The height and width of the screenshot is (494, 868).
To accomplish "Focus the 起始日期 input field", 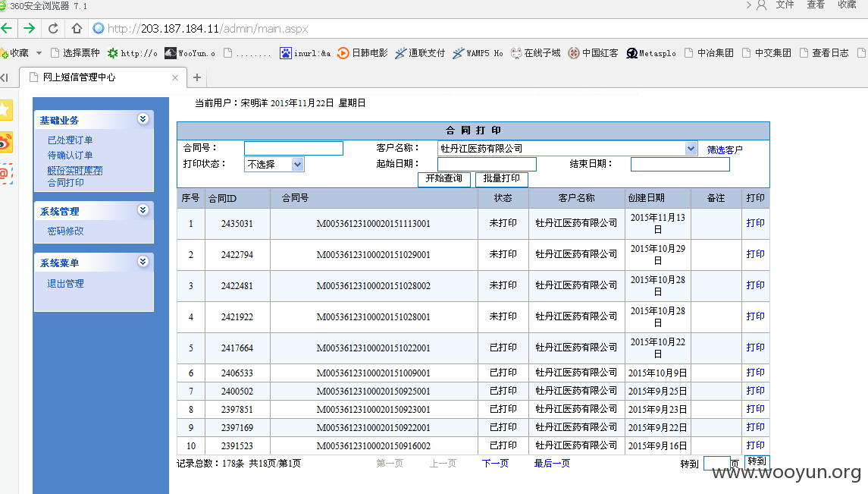I will [487, 164].
